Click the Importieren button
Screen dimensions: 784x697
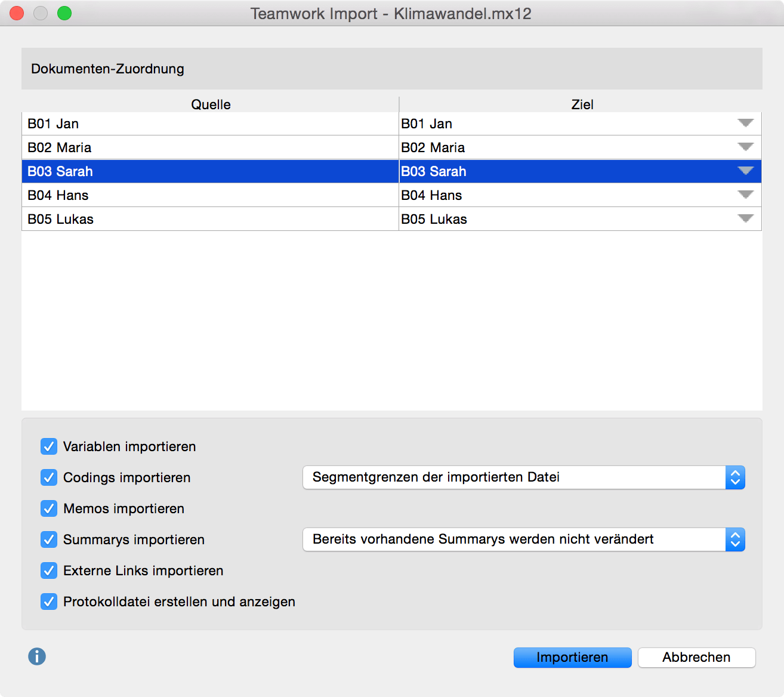click(572, 658)
